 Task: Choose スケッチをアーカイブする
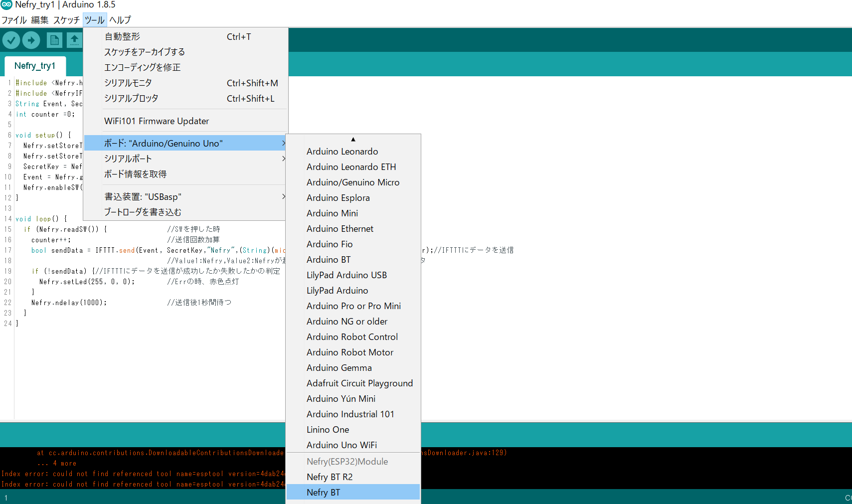click(185, 52)
